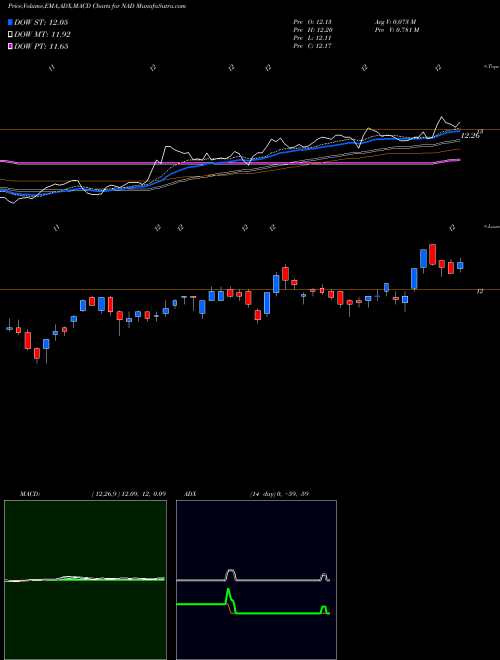Image resolution: width=500 pixels, height=660 pixels.
Task: Click the 'Pre O: 12.13' open value
Action: [x=314, y=22]
